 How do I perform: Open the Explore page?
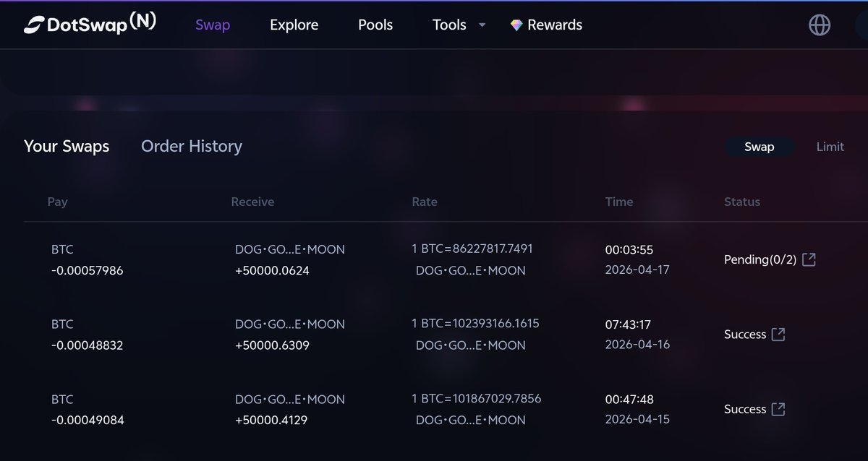click(x=294, y=25)
